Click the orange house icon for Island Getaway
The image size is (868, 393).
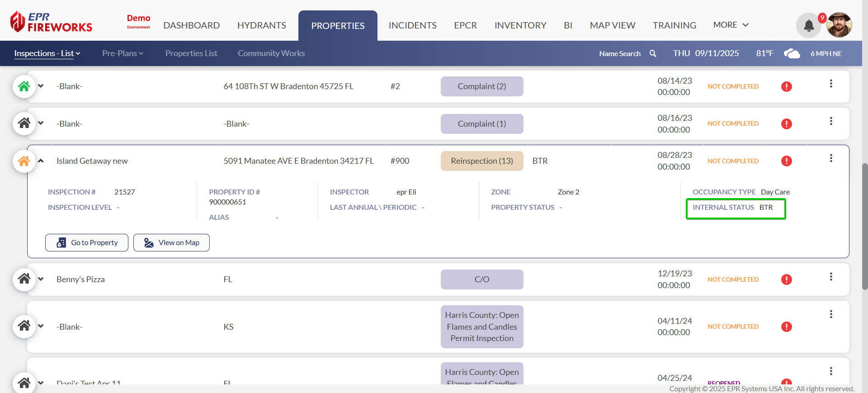pyautogui.click(x=24, y=161)
